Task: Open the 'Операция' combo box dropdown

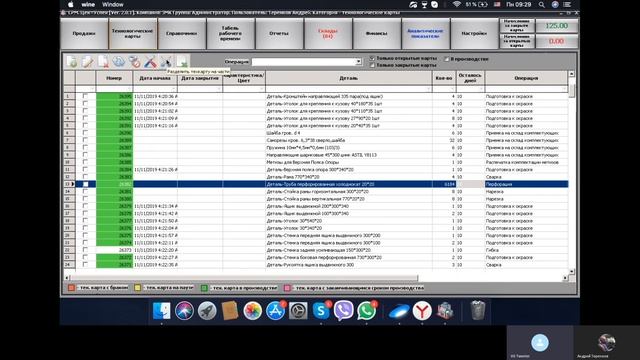Action: coord(358,62)
